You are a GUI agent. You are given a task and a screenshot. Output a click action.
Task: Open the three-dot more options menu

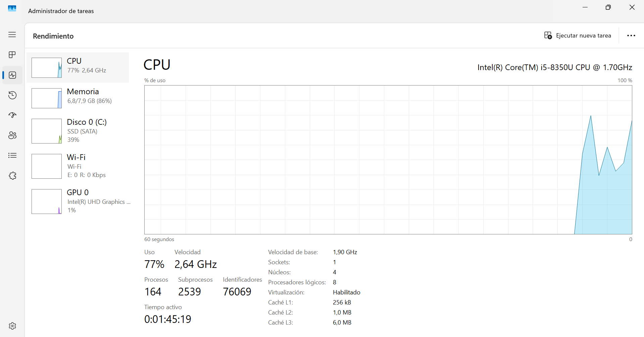631,36
